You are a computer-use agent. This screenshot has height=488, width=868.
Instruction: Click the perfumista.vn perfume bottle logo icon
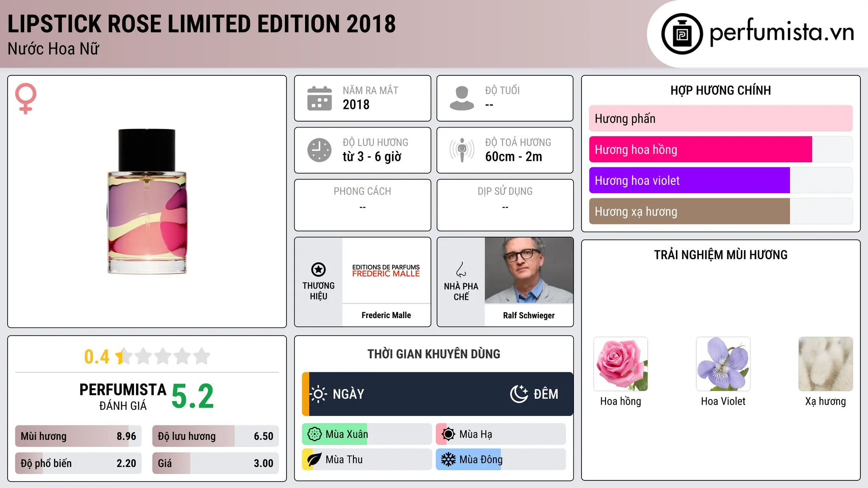682,34
